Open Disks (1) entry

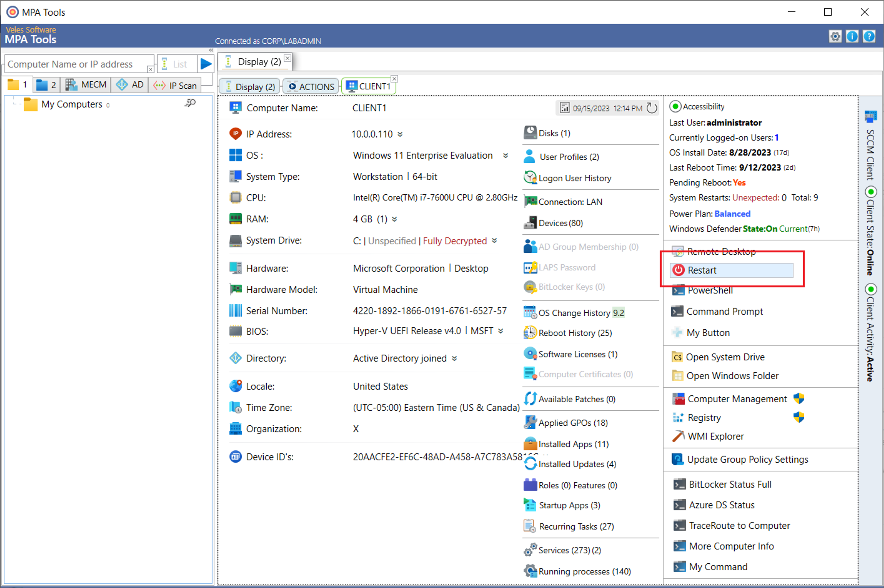[547, 133]
